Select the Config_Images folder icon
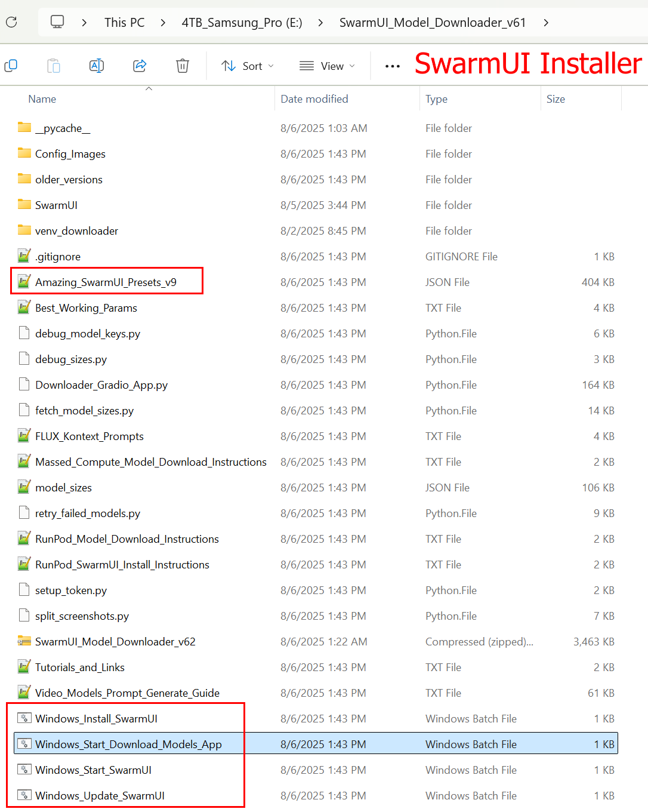This screenshot has height=812, width=648. [x=24, y=153]
